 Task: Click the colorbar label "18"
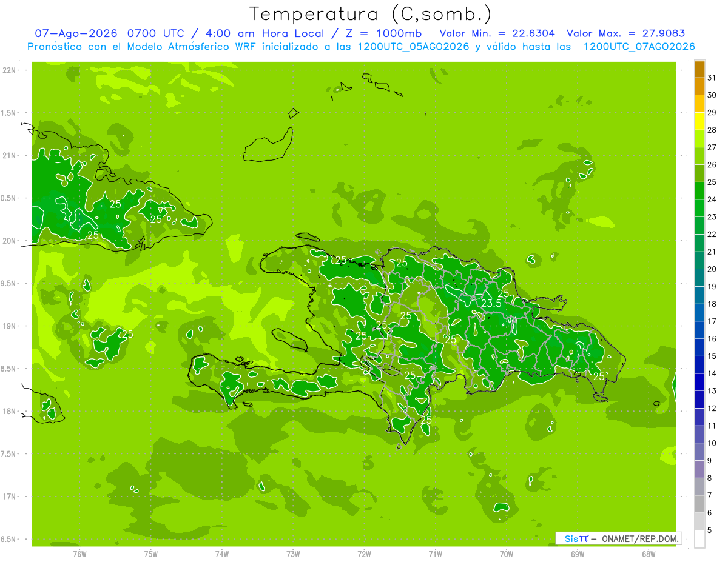[712, 304]
